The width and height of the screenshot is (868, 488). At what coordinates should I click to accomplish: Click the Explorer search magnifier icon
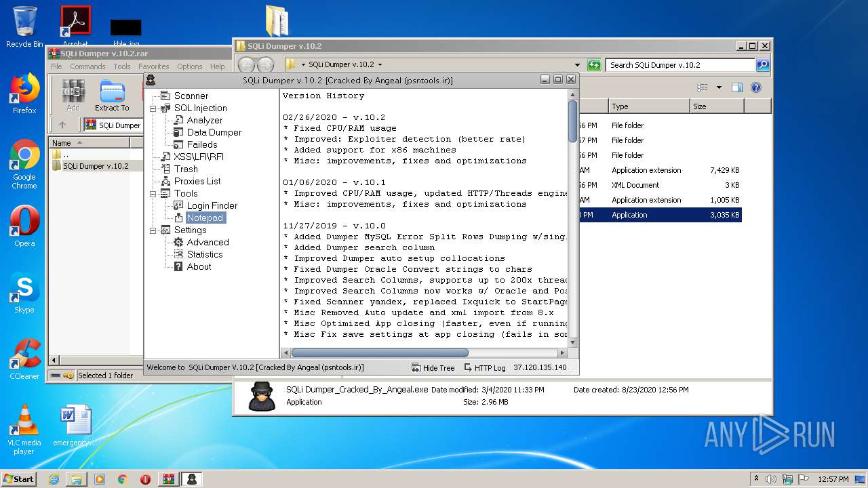(x=763, y=65)
